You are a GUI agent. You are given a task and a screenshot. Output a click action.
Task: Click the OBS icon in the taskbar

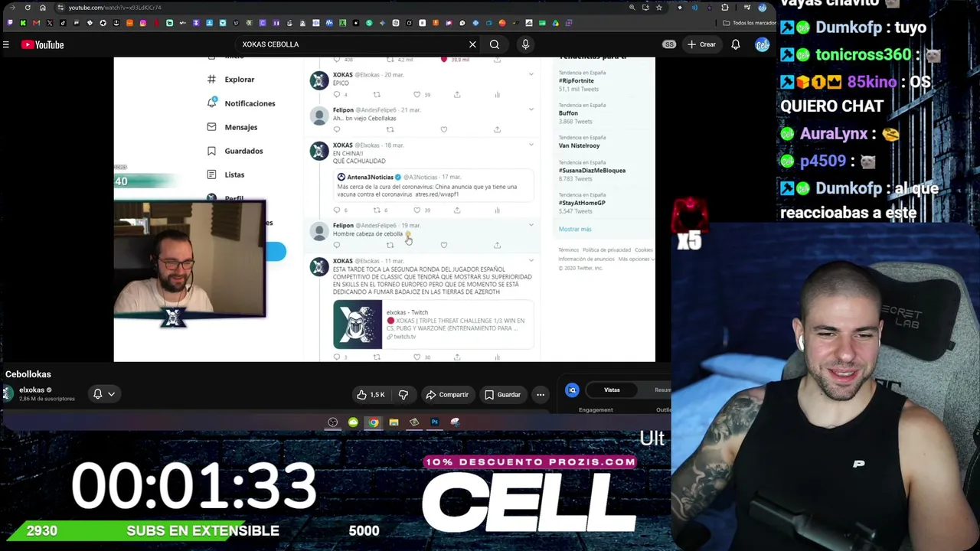click(x=333, y=422)
